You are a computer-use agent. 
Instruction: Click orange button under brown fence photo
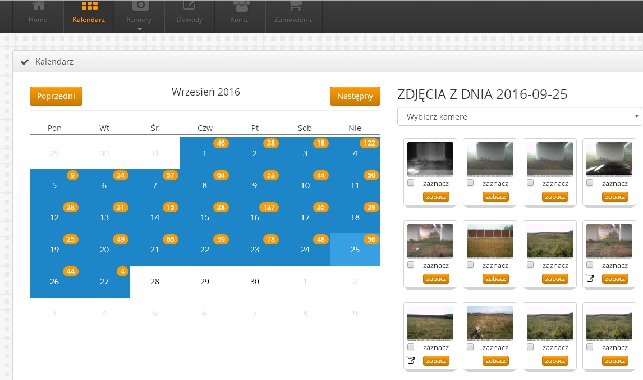point(495,279)
